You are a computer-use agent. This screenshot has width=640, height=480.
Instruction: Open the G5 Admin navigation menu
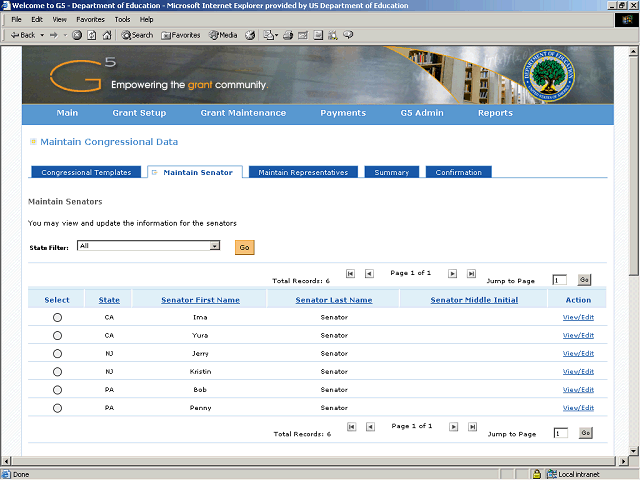click(x=422, y=113)
